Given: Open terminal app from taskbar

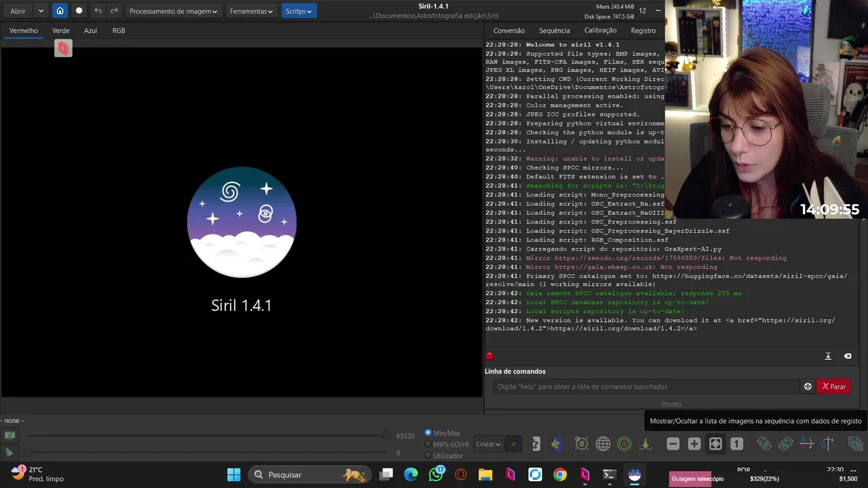Looking at the screenshot, I should (609, 474).
